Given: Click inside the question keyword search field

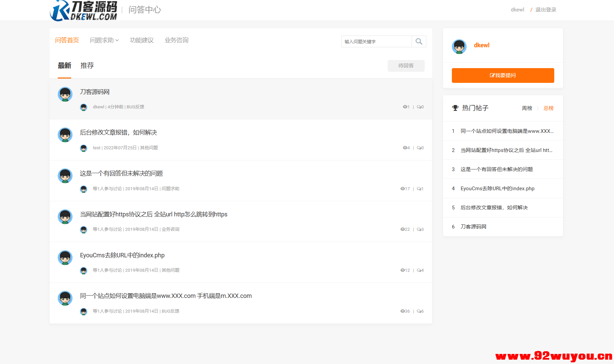Looking at the screenshot, I should (376, 41).
